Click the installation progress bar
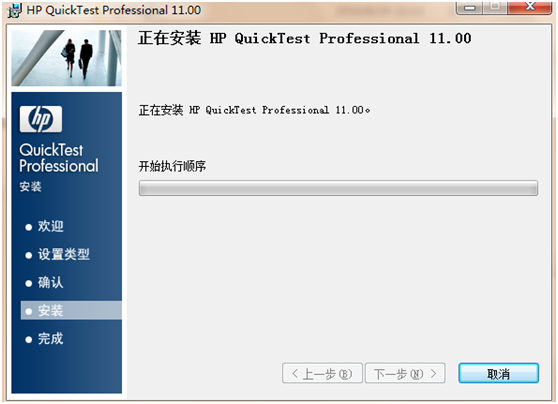The height and width of the screenshot is (404, 558). coord(338,188)
